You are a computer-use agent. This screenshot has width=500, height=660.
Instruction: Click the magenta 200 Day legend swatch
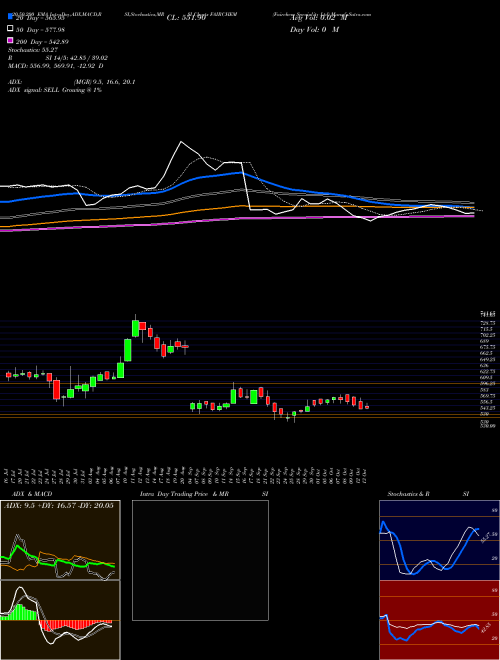(x=10, y=41)
